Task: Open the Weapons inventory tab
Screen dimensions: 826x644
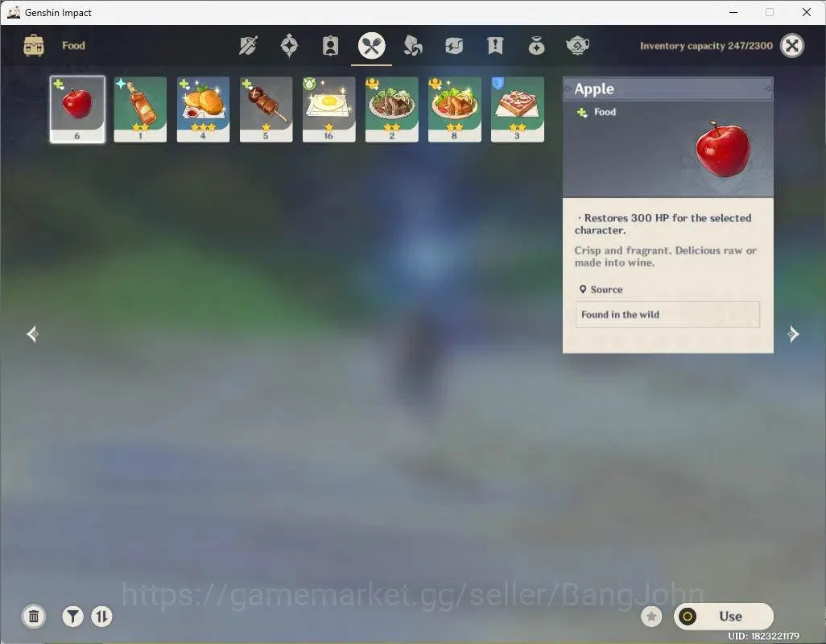Action: point(248,46)
